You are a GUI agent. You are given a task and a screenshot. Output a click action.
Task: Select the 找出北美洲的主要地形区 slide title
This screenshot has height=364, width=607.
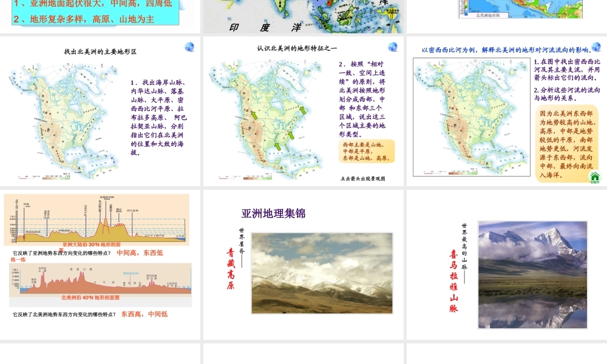[x=100, y=52]
